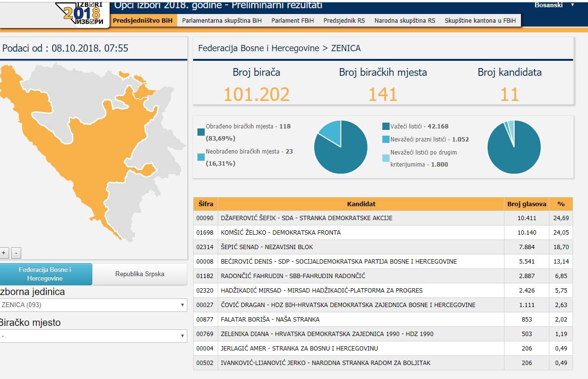Open the Izborna jedinica ZENICA dropdown
Image resolution: width=588 pixels, height=379 pixels.
click(x=93, y=305)
